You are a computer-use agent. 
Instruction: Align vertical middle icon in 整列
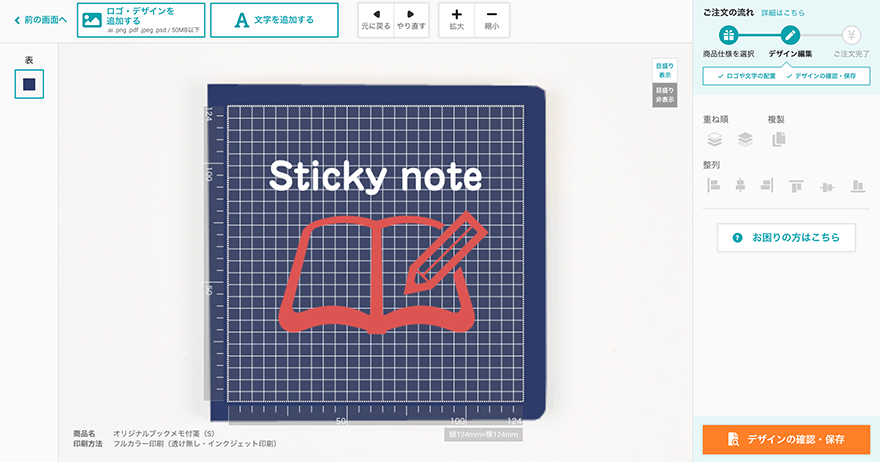pyautogui.click(x=827, y=187)
